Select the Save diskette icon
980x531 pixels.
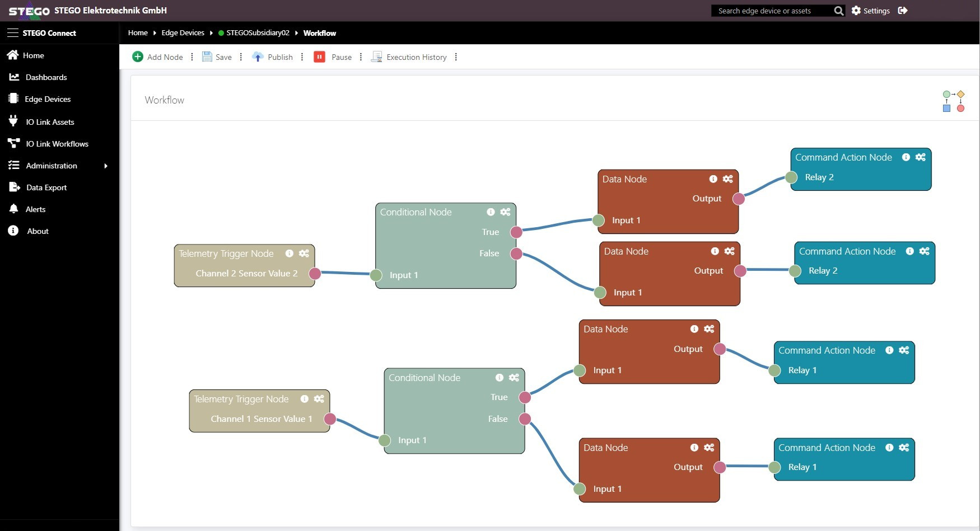coord(208,57)
